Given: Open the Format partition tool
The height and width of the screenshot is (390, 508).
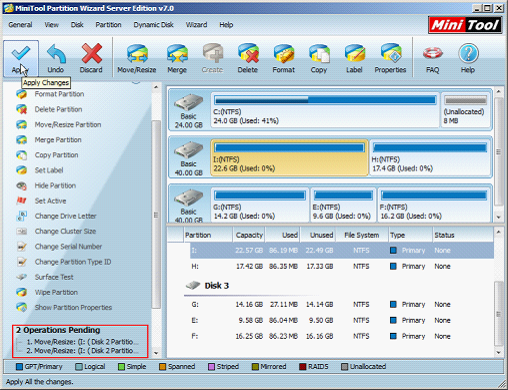Looking at the screenshot, I should point(284,58).
